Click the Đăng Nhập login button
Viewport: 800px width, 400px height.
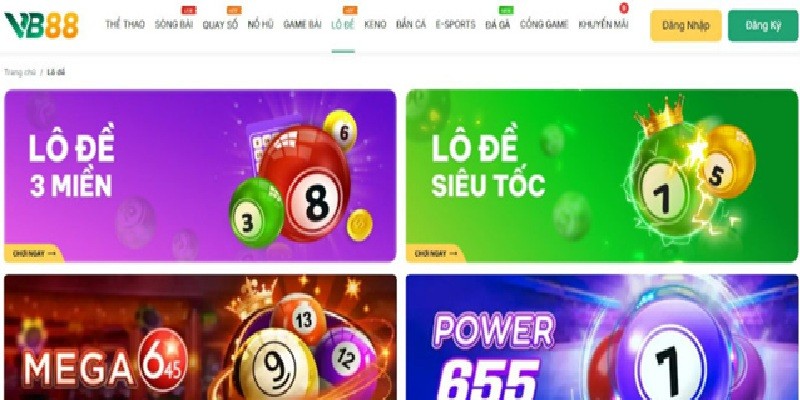point(686,26)
